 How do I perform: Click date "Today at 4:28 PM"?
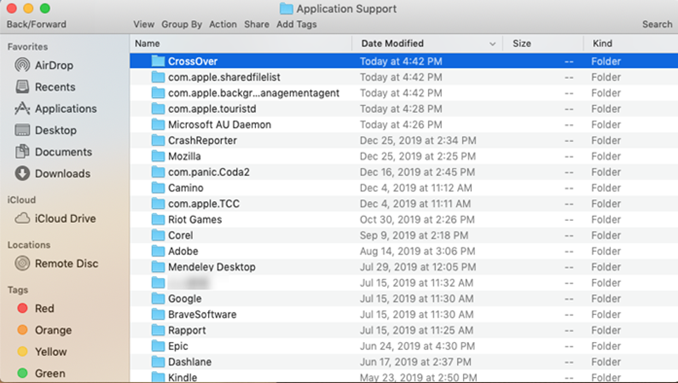pos(401,109)
